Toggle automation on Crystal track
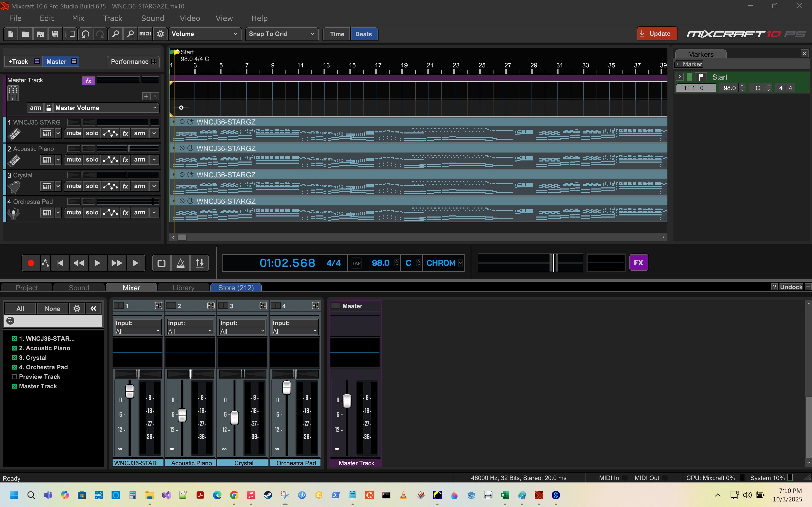 (x=110, y=186)
